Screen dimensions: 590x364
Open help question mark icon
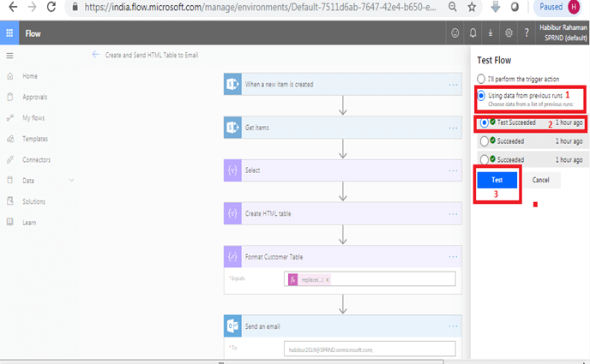point(527,33)
